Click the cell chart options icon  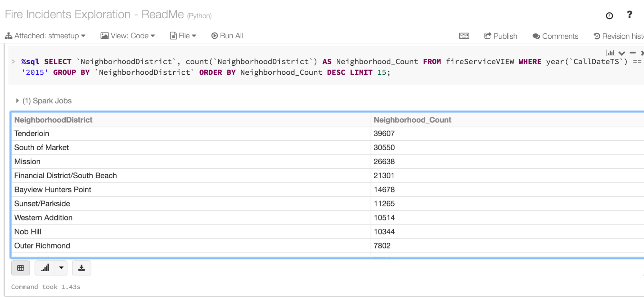pyautogui.click(x=610, y=53)
